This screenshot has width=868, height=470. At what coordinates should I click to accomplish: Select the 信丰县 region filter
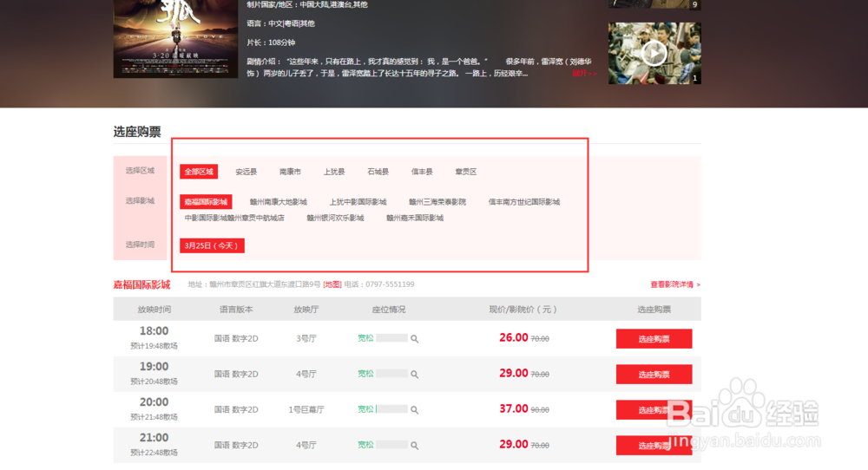(x=422, y=172)
